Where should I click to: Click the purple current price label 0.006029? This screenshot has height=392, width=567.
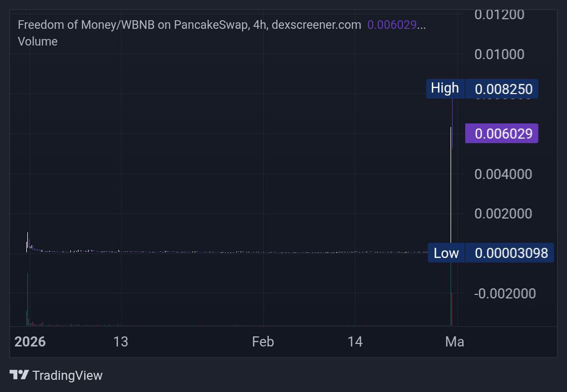[x=502, y=134]
